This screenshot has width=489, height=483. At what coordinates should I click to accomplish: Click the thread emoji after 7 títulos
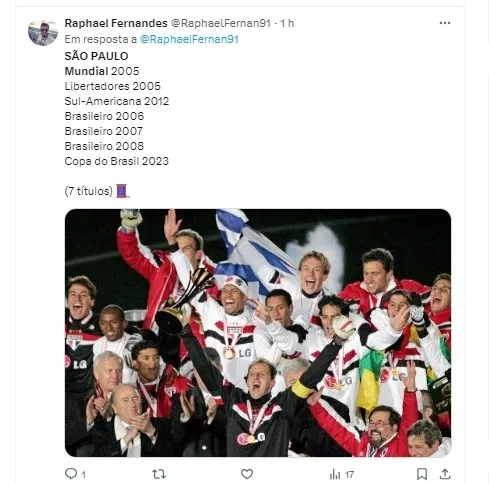pyautogui.click(x=122, y=191)
